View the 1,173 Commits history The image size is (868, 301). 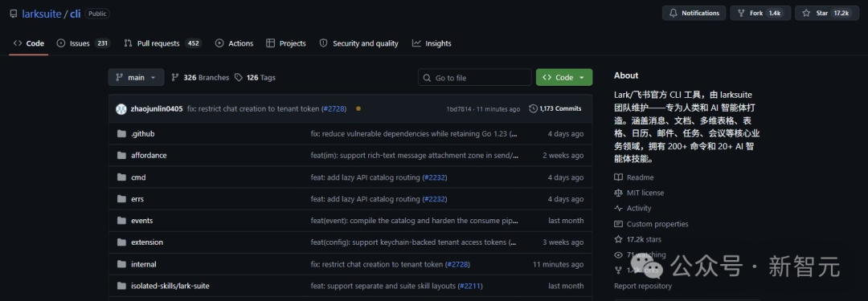pyautogui.click(x=555, y=109)
